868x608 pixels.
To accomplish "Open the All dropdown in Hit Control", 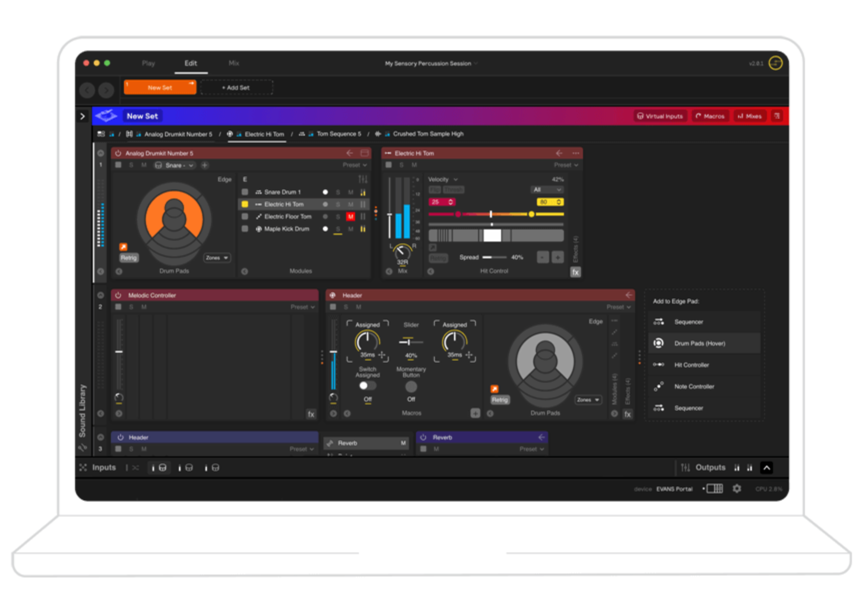I will [546, 189].
